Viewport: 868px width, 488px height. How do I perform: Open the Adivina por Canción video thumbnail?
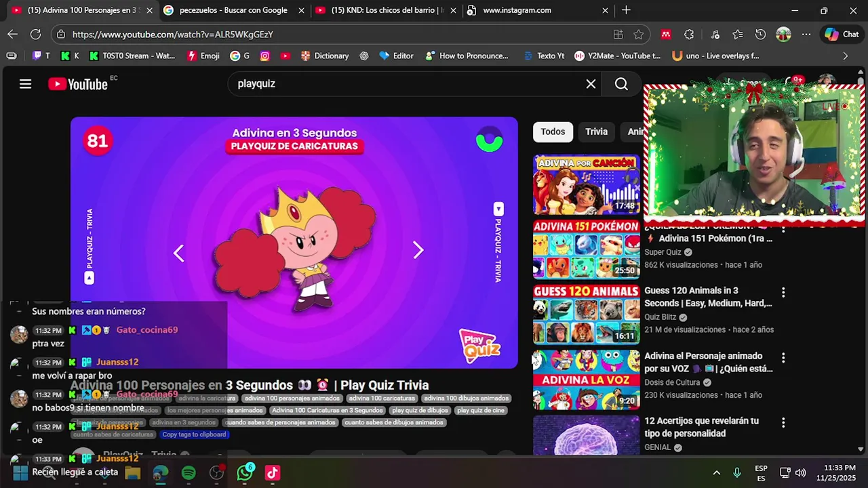click(x=586, y=184)
